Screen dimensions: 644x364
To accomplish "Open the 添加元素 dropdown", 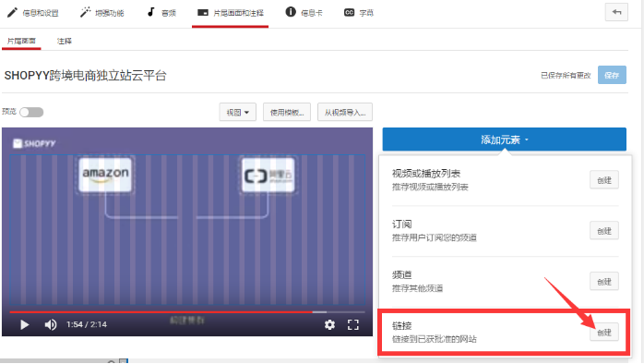I will click(505, 140).
